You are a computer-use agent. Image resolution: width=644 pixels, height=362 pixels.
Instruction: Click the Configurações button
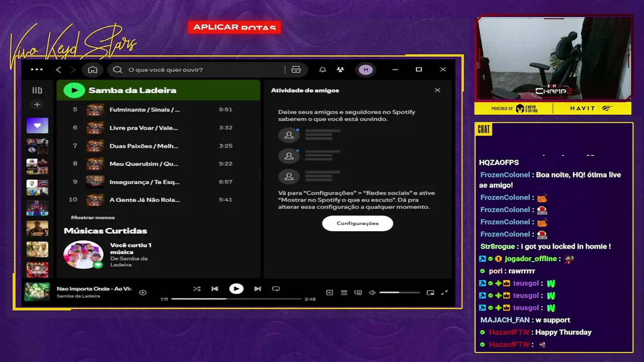357,223
